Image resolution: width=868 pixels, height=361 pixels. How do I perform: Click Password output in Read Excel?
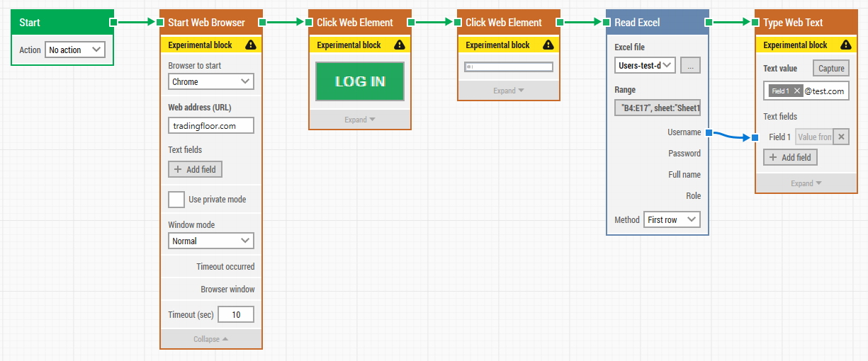pos(684,154)
